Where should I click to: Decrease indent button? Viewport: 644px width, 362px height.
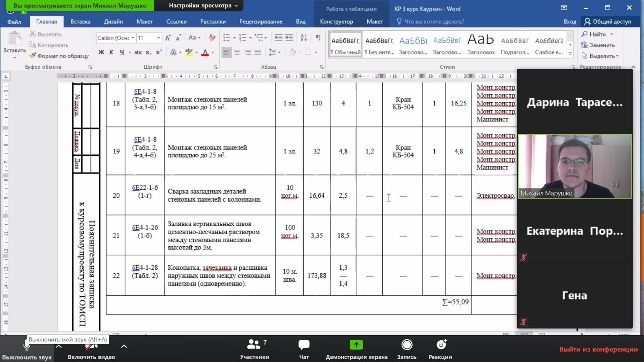click(x=278, y=38)
